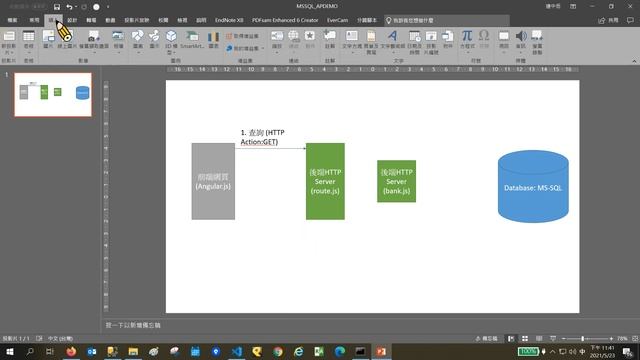The image size is (640, 360).
Task: Click the fit slide to window button
Action: click(x=635, y=339)
